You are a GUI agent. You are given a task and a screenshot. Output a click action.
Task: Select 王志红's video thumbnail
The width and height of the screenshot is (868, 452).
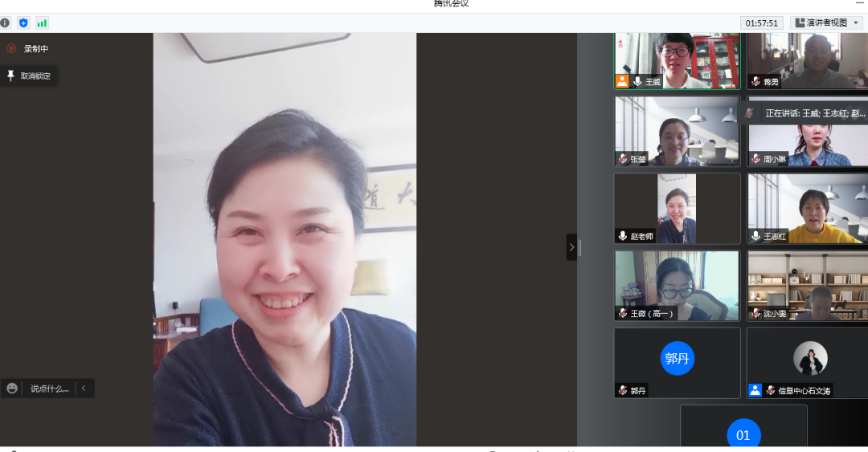click(808, 209)
